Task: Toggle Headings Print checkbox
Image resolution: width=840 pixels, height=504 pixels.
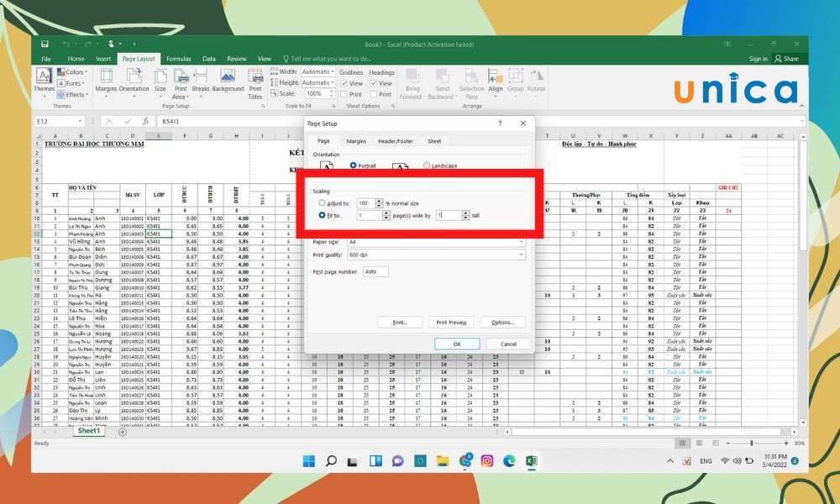Action: [x=374, y=94]
